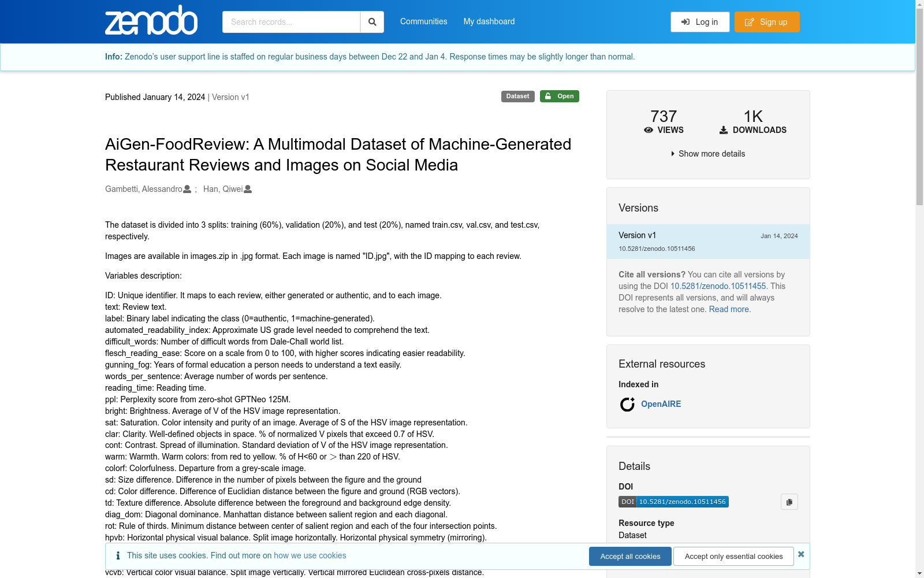Click the AiGen-FoodReview dataset title
Viewport: 924px width, 578px height.
tap(338, 154)
